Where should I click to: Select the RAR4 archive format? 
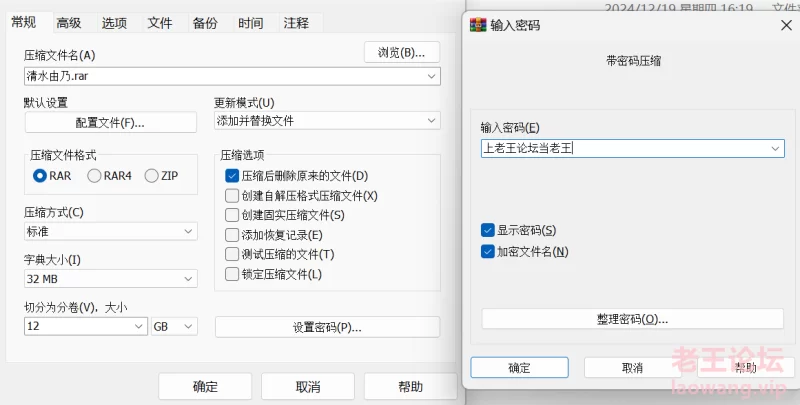pos(94,176)
